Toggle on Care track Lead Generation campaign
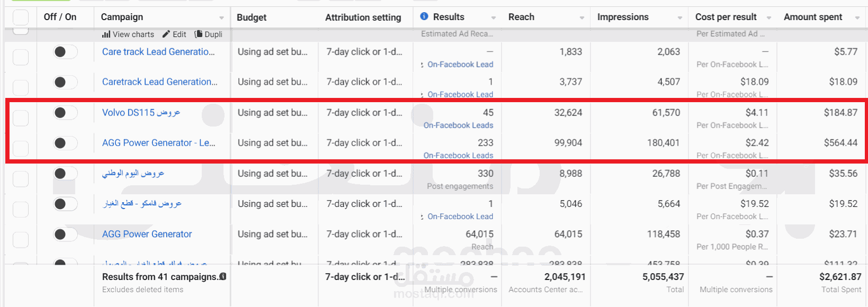Screen dimensions: 868x307 [65, 51]
